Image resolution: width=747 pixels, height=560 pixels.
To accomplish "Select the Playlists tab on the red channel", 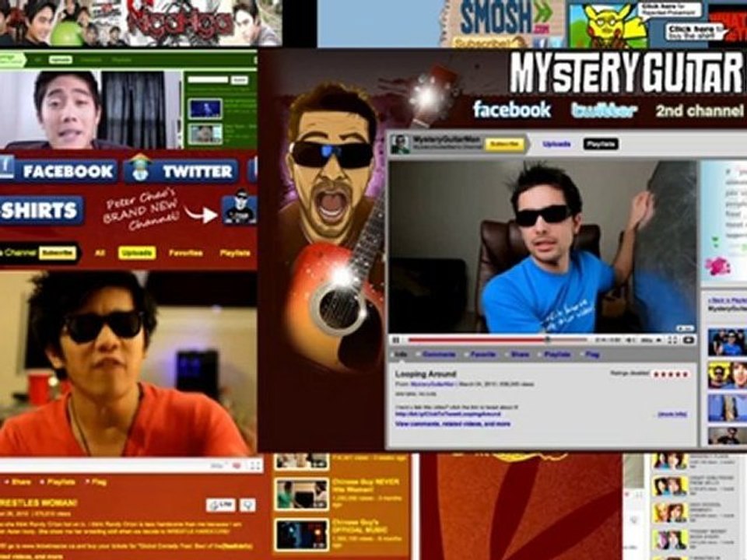I will [x=235, y=253].
